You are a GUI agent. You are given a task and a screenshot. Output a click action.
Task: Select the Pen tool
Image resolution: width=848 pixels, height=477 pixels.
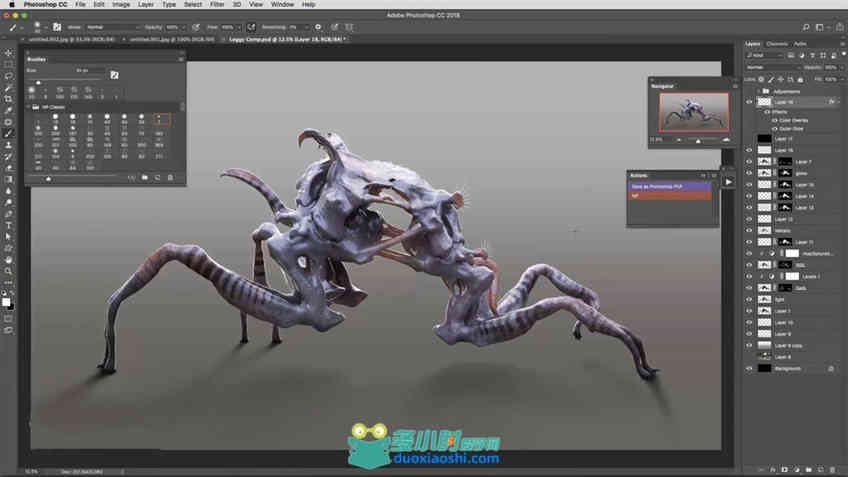[8, 214]
